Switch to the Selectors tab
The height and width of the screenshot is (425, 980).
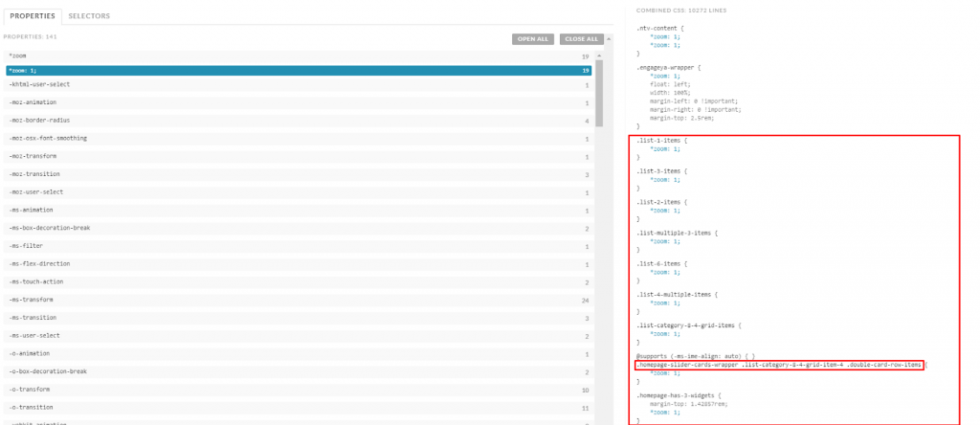pos(89,15)
